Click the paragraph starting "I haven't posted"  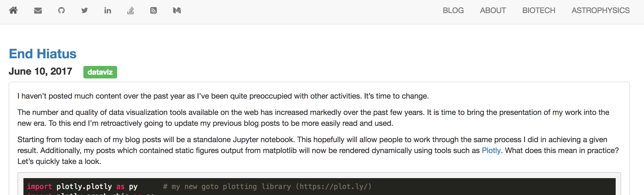click(223, 96)
